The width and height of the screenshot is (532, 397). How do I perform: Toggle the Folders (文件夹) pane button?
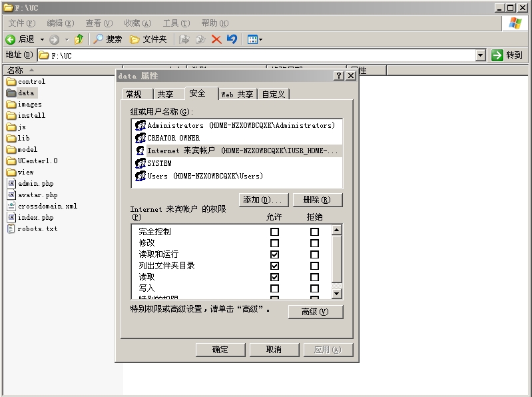click(x=148, y=39)
